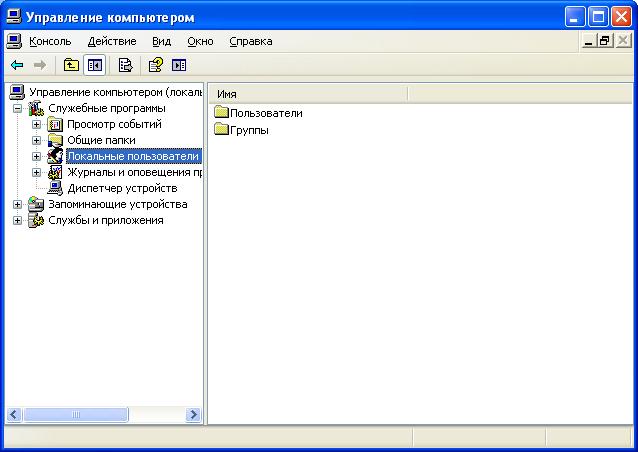Click the title bar computer icon
This screenshot has width=638, height=452.
point(13,17)
